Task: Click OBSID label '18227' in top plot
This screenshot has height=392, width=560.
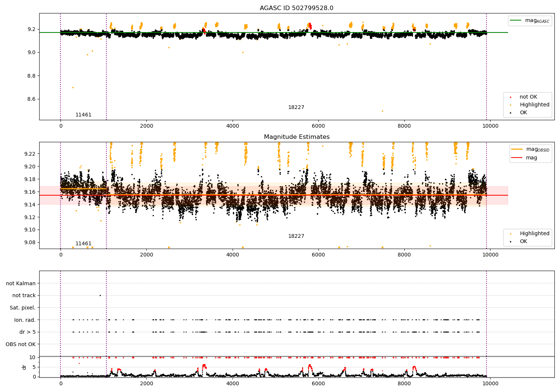Action: click(x=296, y=108)
